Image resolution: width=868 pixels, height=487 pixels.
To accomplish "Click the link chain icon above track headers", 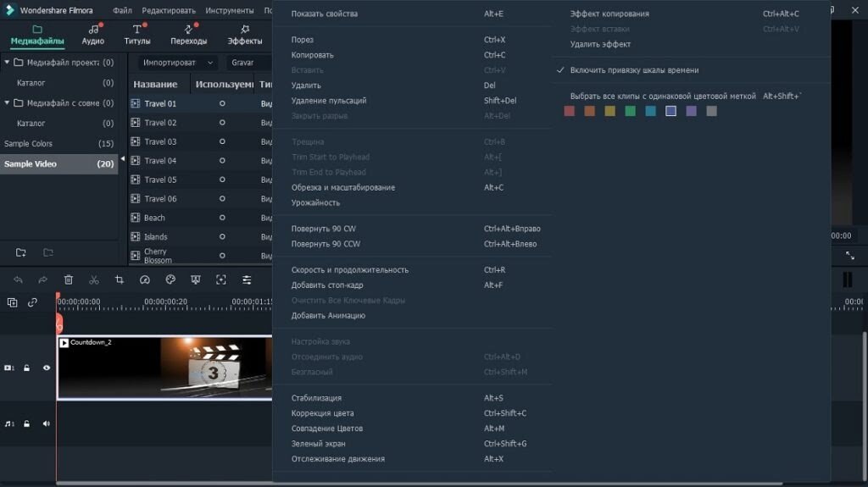I will pos(33,302).
